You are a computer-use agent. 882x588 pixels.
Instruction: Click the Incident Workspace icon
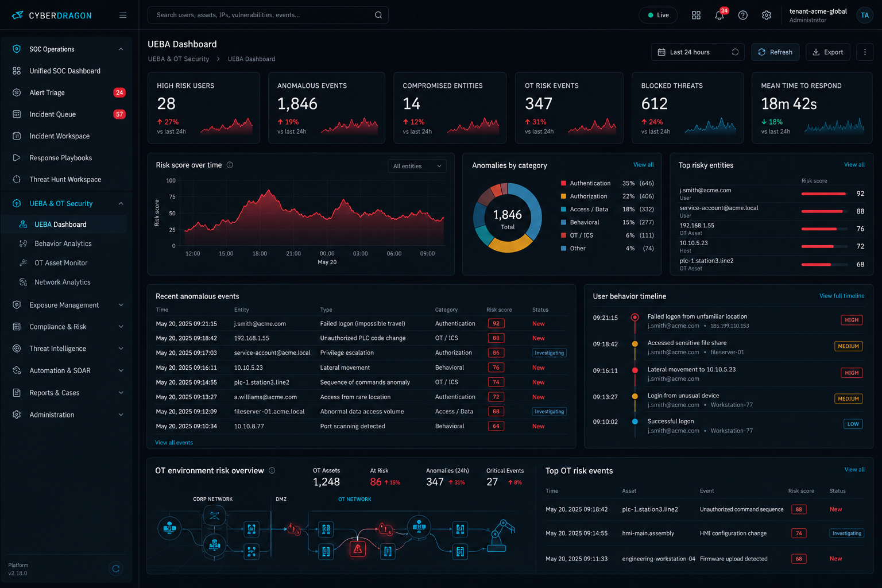pyautogui.click(x=17, y=136)
